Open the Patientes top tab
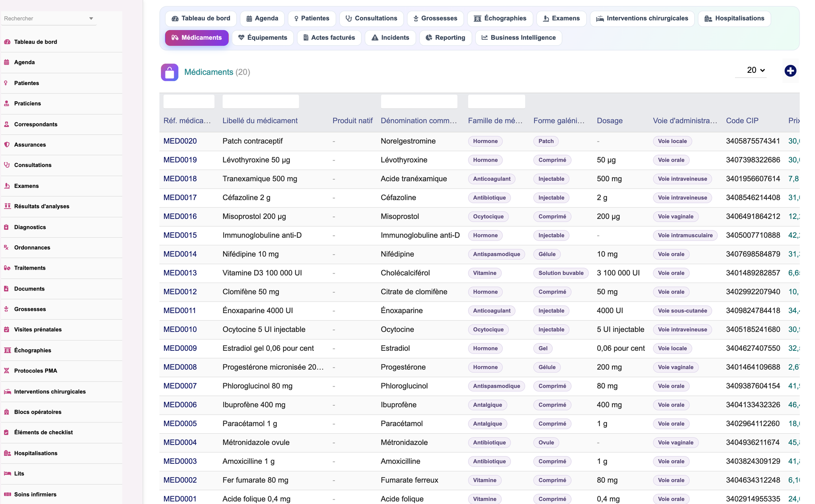815x504 pixels. pos(312,18)
